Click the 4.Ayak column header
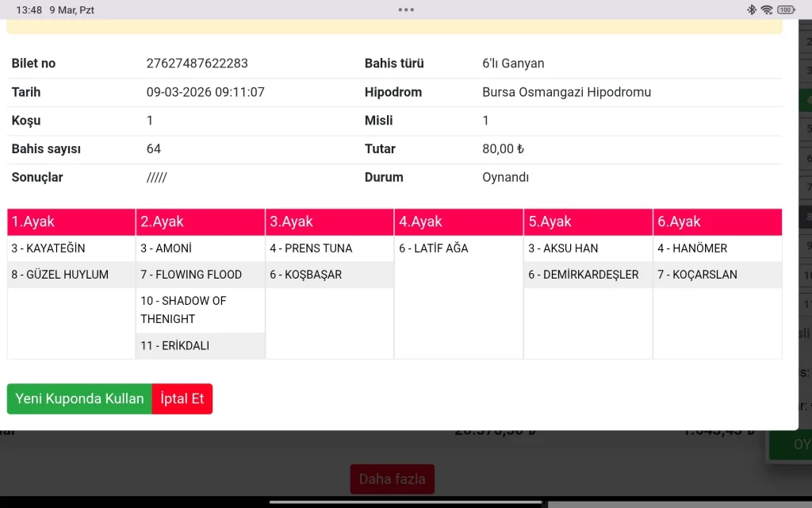The width and height of the screenshot is (812, 508). pos(458,221)
